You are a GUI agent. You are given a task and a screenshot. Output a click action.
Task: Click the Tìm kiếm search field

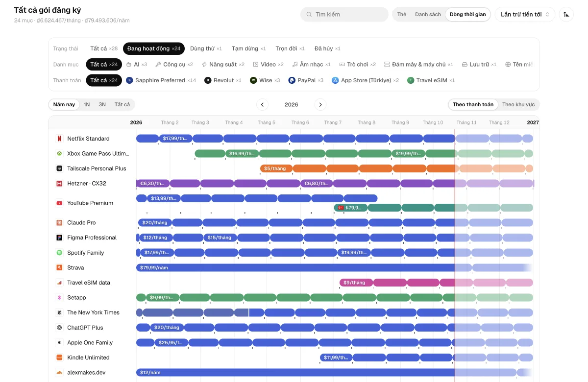tap(344, 14)
